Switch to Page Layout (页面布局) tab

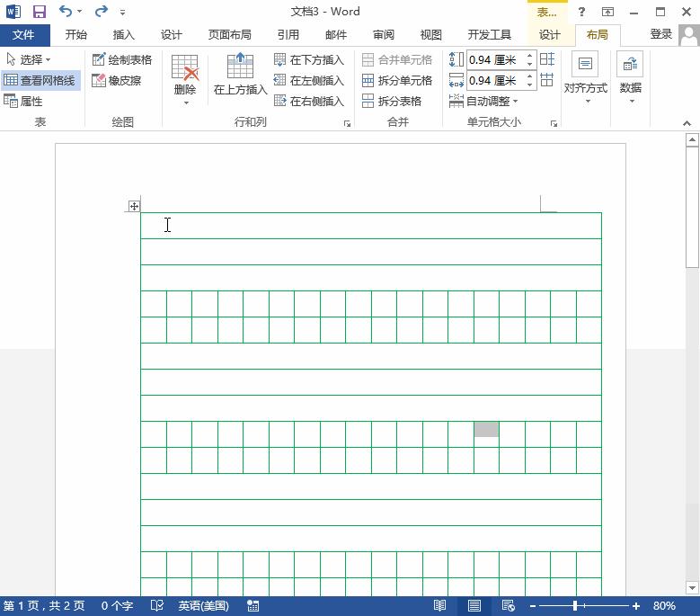[x=229, y=35]
